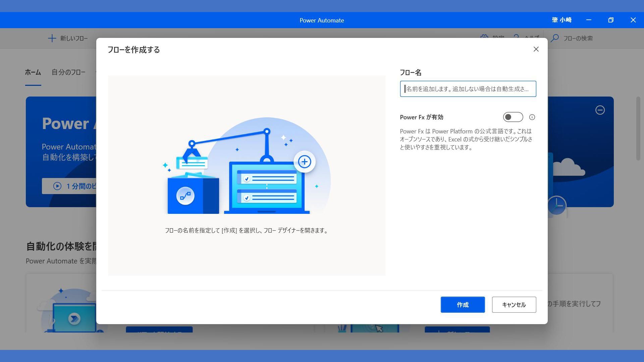
Task: Click the Power Fx info icon
Action: [532, 117]
